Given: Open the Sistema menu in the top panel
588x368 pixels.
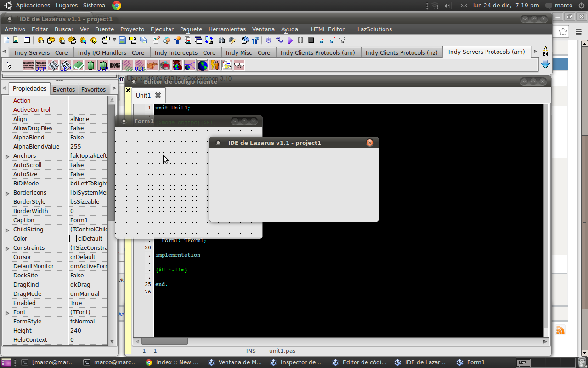Looking at the screenshot, I should coord(94,6).
